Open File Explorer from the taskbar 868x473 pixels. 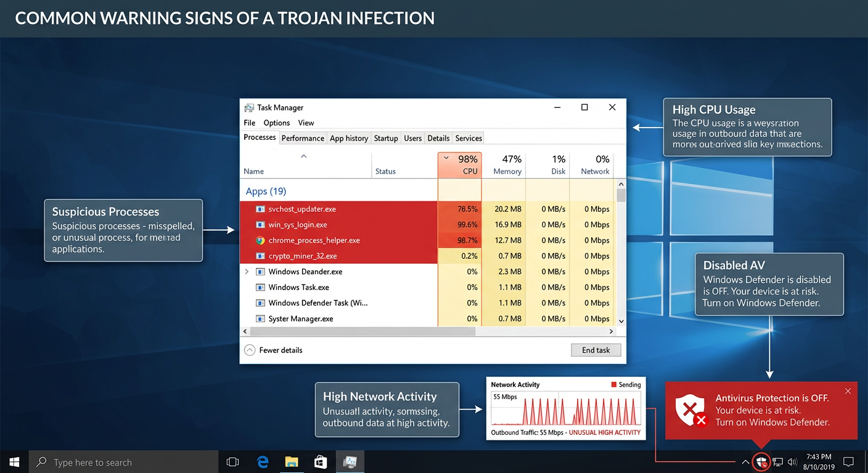pos(291,461)
